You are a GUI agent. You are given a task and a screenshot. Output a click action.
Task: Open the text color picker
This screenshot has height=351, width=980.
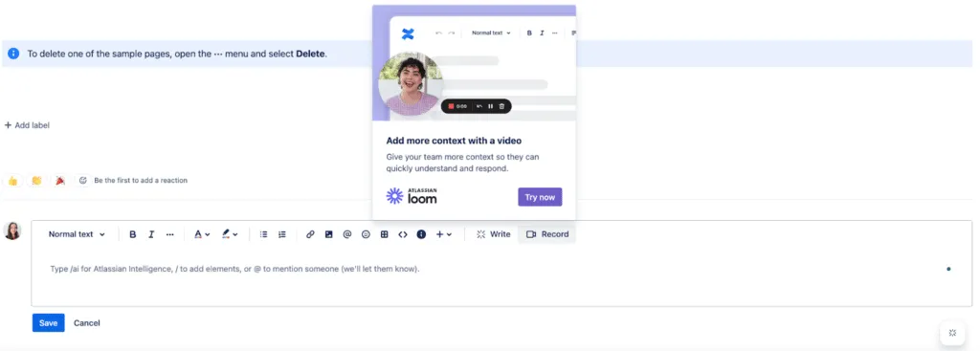201,234
